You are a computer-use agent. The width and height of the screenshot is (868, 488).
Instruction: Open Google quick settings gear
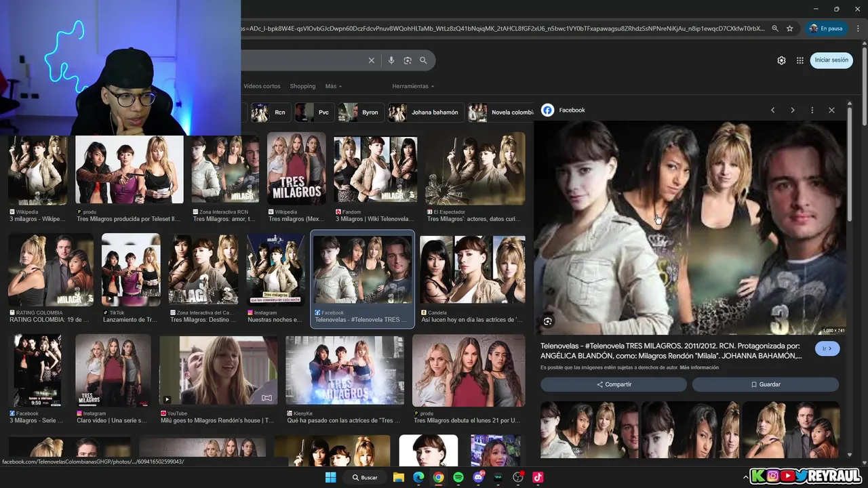(x=781, y=60)
